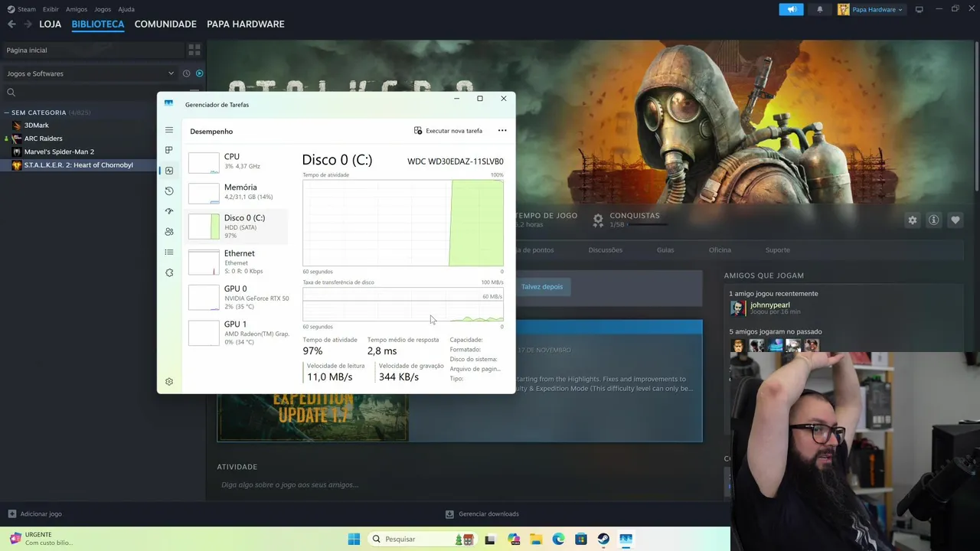Open Users page icon in Task Manager
Image resolution: width=980 pixels, height=551 pixels.
point(169,232)
